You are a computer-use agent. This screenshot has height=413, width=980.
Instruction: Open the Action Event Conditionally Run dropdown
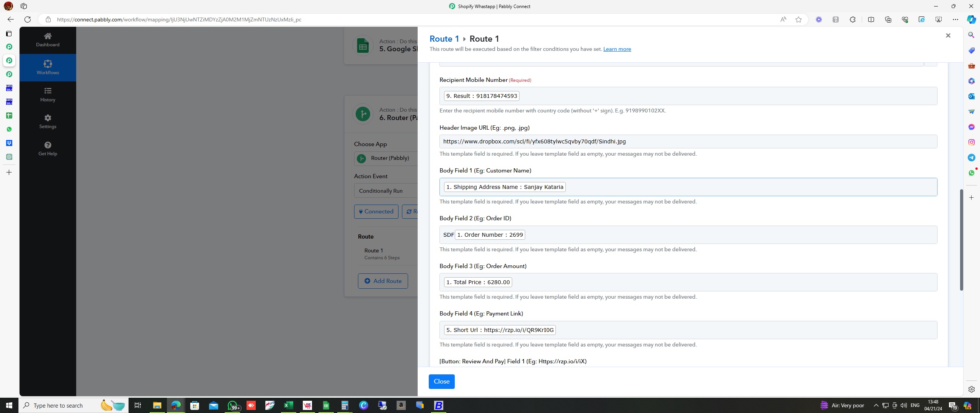(385, 191)
